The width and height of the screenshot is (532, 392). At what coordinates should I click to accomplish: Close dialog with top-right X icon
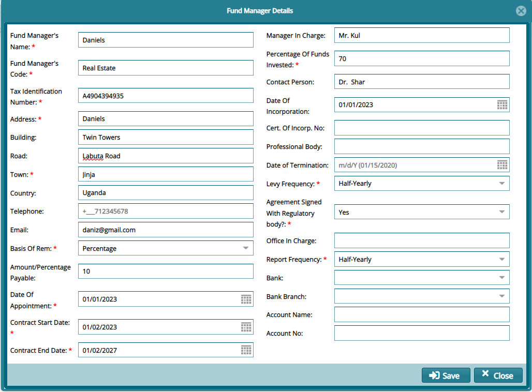pyautogui.click(x=521, y=11)
